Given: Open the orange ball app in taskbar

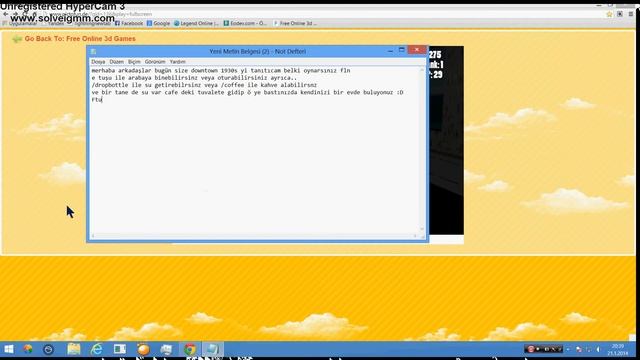Looking at the screenshot, I should pyautogui.click(x=143, y=349).
